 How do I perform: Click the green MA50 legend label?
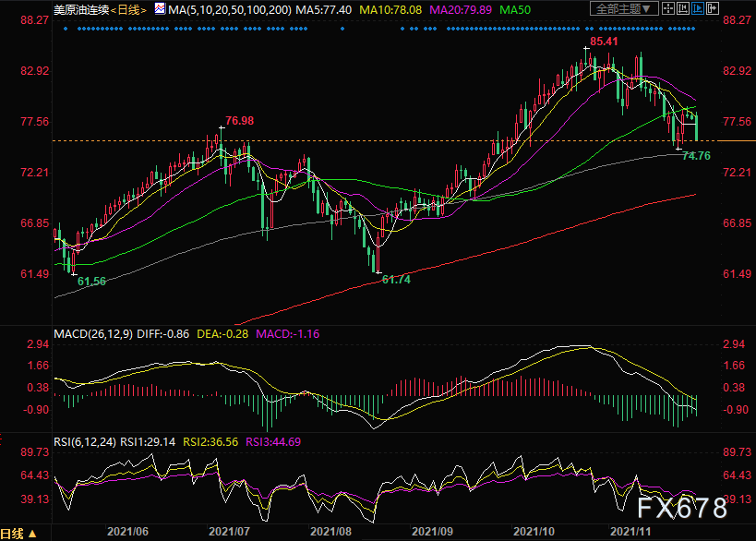click(x=515, y=9)
